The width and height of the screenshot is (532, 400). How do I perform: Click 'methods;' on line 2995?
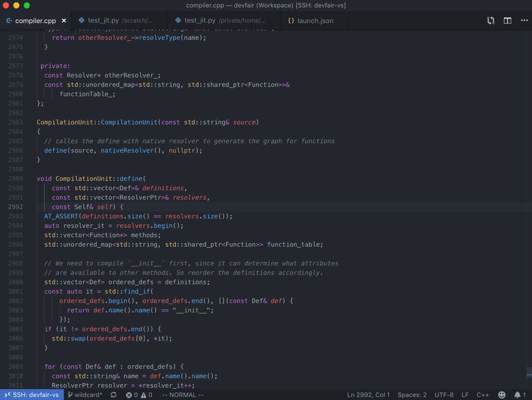[146, 235]
